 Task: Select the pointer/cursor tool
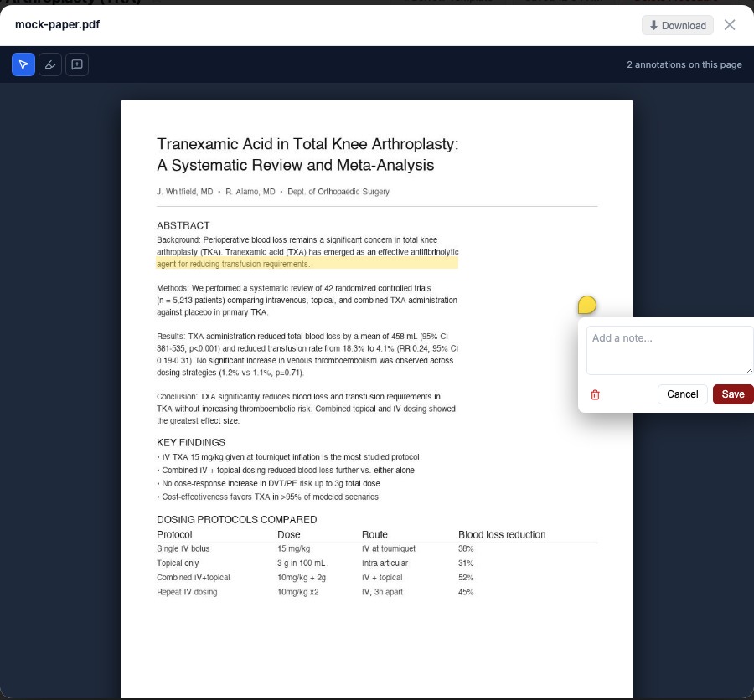pos(23,64)
